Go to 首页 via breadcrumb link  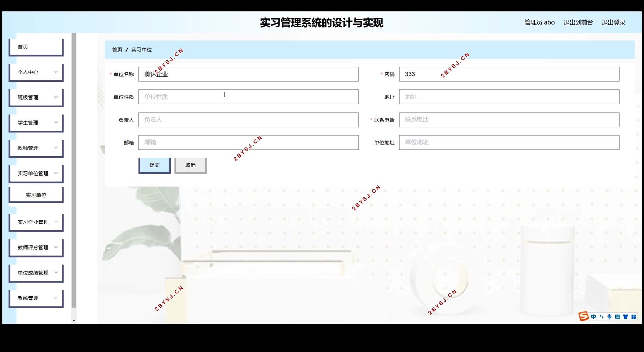117,50
